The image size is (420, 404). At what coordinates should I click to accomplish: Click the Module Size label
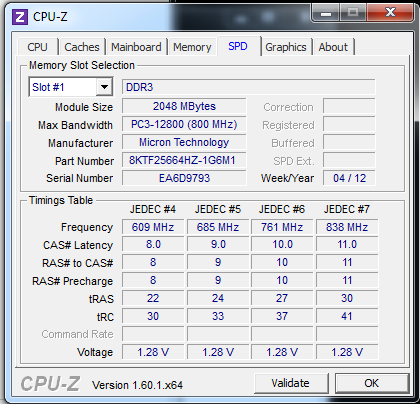coord(84,107)
